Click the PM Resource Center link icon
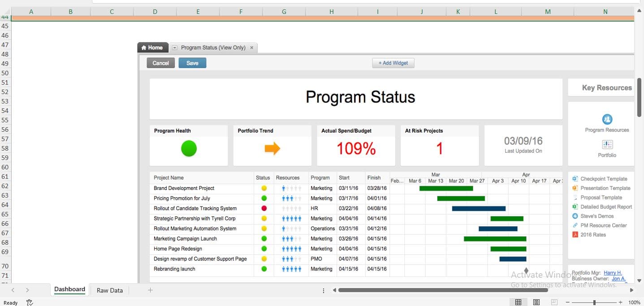This screenshot has width=644, height=306. tap(575, 225)
